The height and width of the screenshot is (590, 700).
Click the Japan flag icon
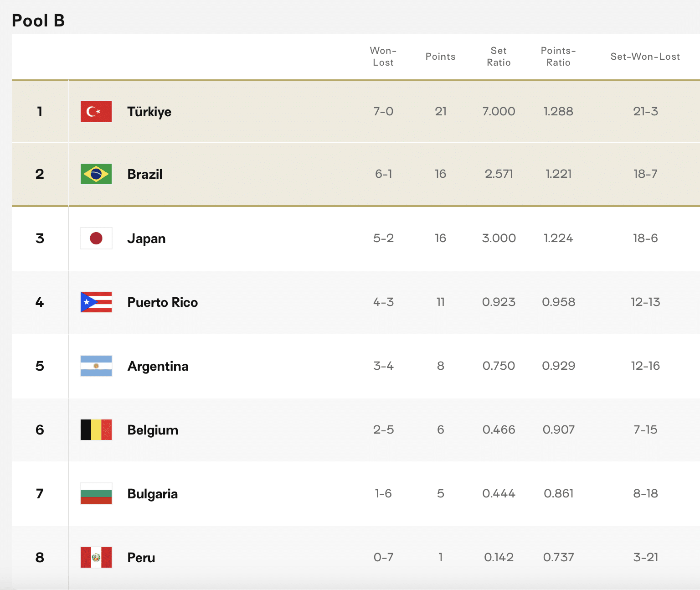(x=96, y=238)
